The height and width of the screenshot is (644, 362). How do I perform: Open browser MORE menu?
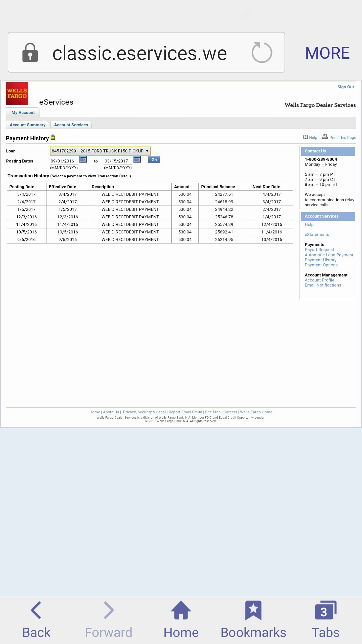(x=327, y=53)
